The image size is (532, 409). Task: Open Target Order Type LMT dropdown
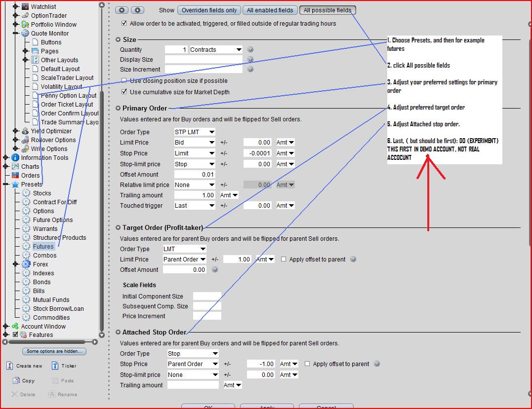[184, 249]
